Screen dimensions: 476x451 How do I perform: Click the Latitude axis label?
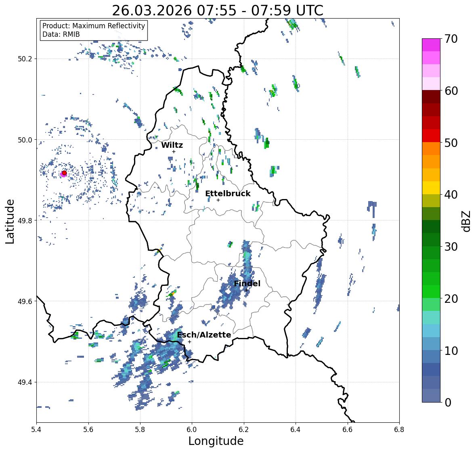10,221
